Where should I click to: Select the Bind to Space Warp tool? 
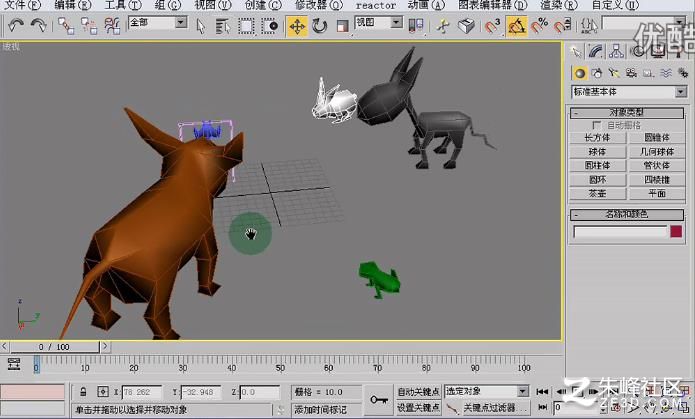[x=112, y=26]
